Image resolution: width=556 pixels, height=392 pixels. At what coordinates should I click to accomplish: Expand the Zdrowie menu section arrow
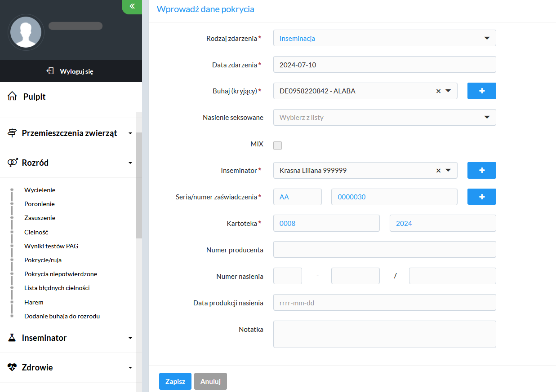pos(130,368)
